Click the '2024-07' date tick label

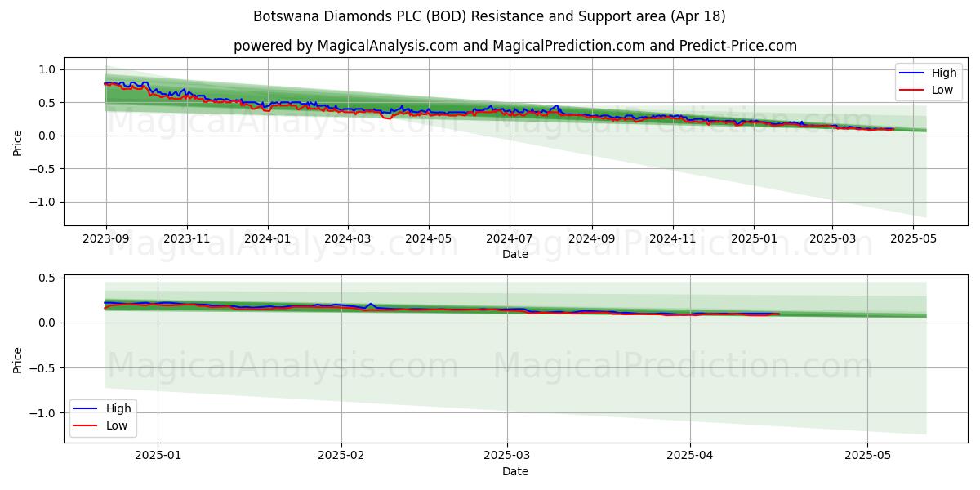tap(510, 239)
